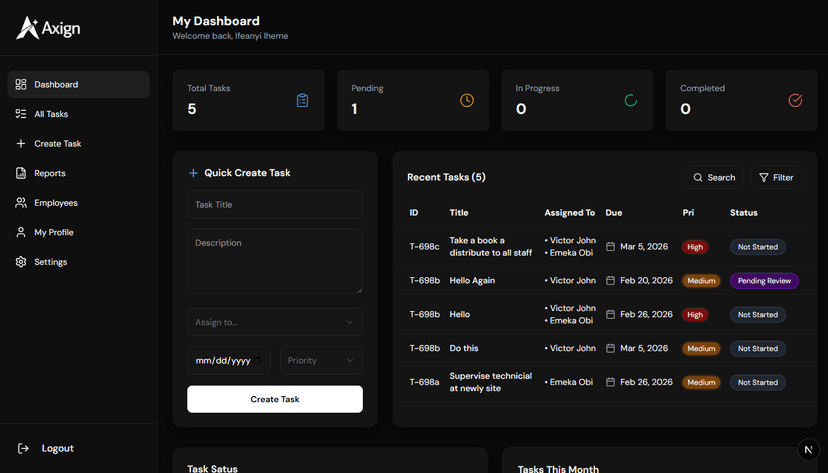Click the Completed checkmark icon
The height and width of the screenshot is (473, 828).
coord(795,100)
